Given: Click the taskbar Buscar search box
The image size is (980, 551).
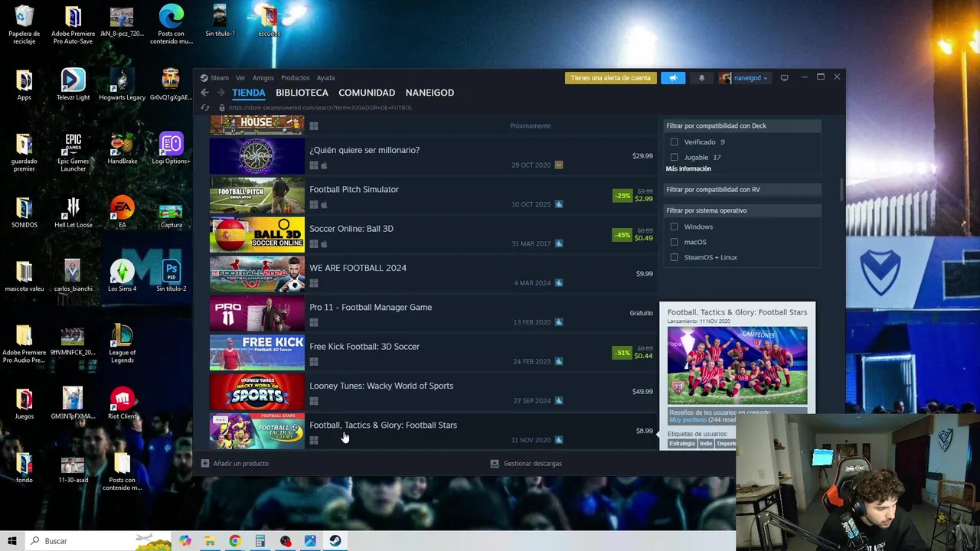Looking at the screenshot, I should click(100, 541).
